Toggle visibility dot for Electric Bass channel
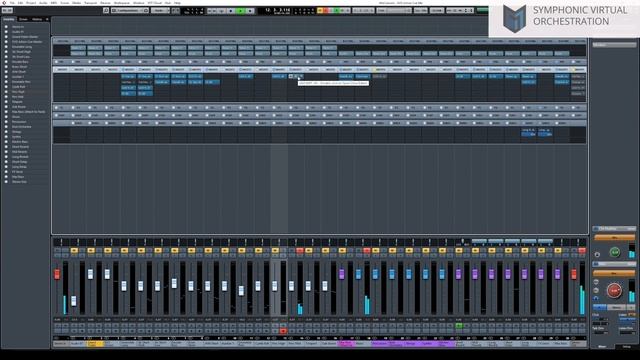 [x=6, y=142]
